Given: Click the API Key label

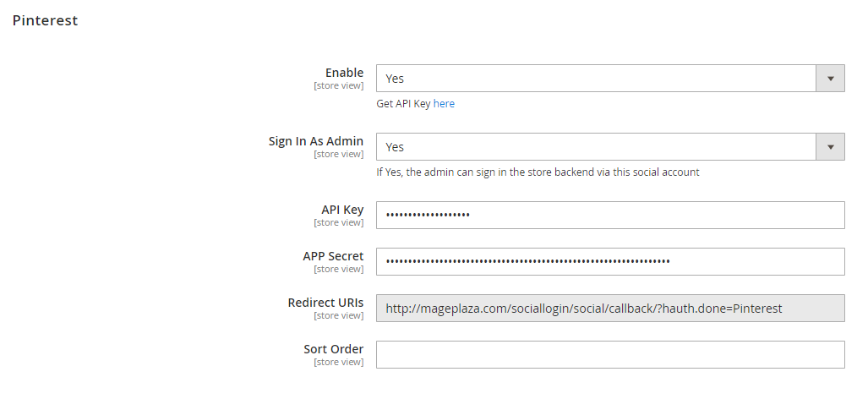Looking at the screenshot, I should click(x=342, y=210).
